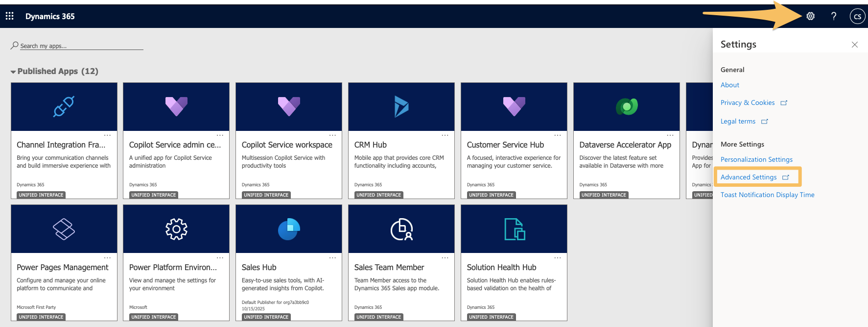Viewport: 868px width, 327px height.
Task: Launch the CRM Hub app icon
Action: pos(401,106)
